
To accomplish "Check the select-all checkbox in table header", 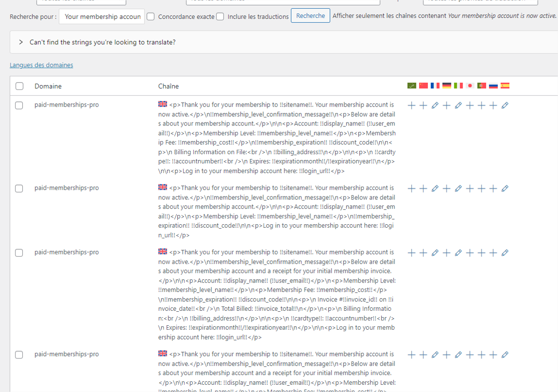I will coord(19,86).
